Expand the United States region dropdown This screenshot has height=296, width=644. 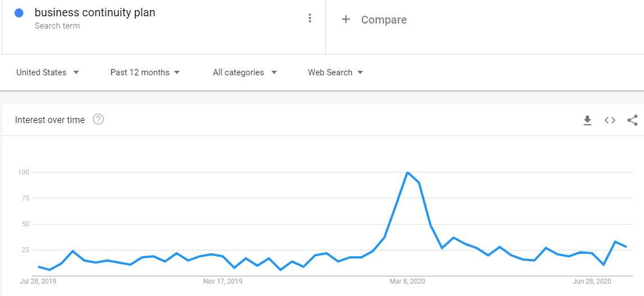(x=47, y=72)
